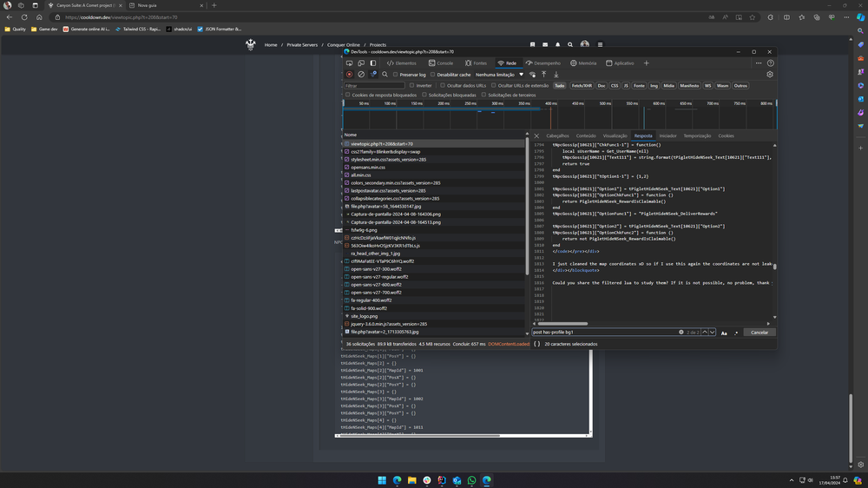Open network settings gear icon

[x=769, y=75]
